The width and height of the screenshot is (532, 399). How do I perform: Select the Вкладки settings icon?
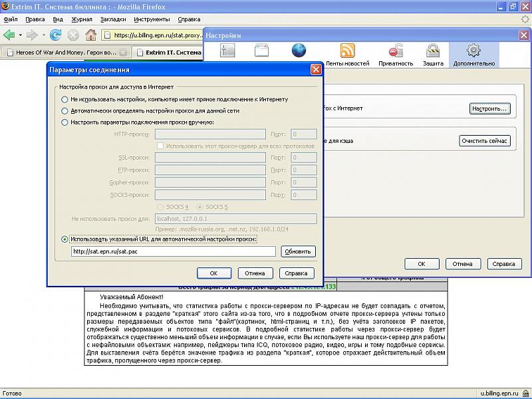pyautogui.click(x=261, y=51)
